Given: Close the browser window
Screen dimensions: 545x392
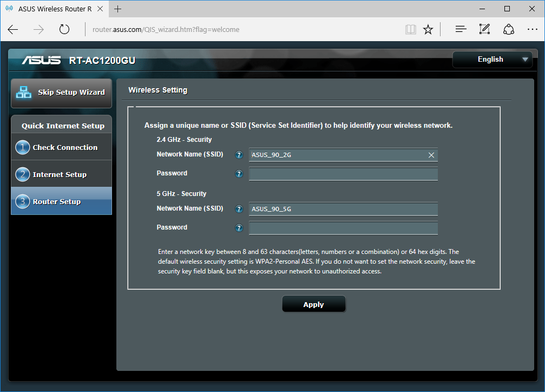Looking at the screenshot, I should point(532,9).
